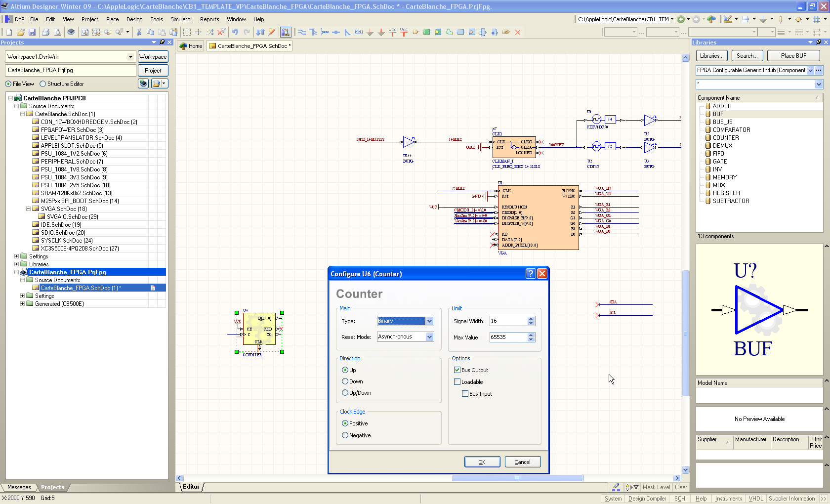Click the Libraries... button
The image size is (830, 504).
coord(712,56)
